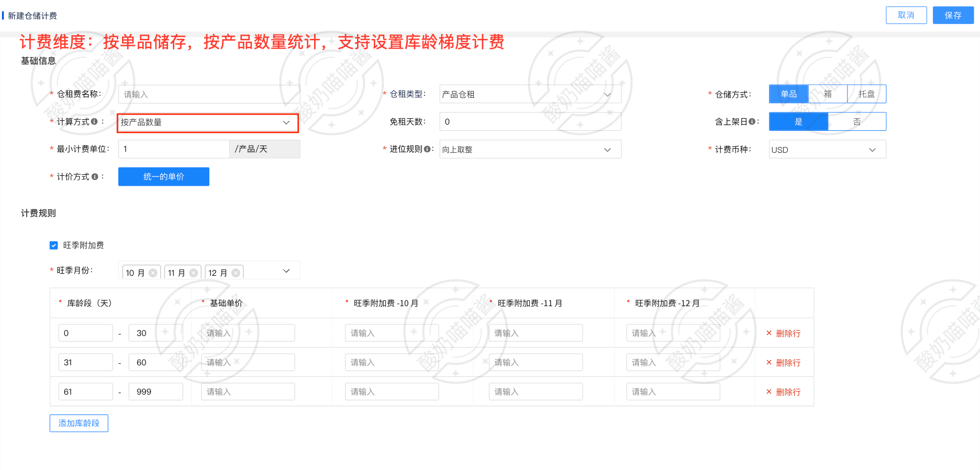Click the info icon next to 进位规则

coord(427,149)
